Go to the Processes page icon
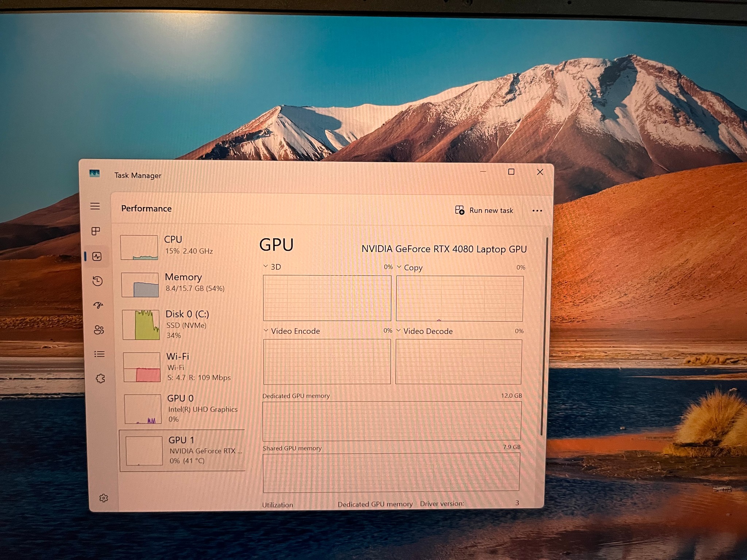Viewport: 747px width, 560px height. tap(96, 231)
